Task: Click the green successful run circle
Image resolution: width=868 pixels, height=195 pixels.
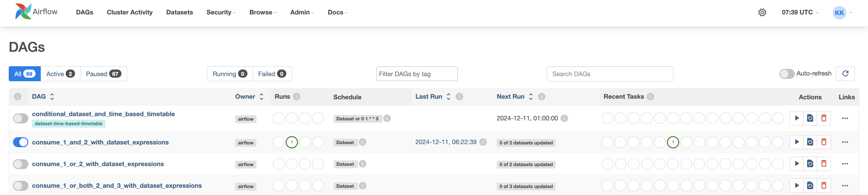Action: click(x=291, y=142)
